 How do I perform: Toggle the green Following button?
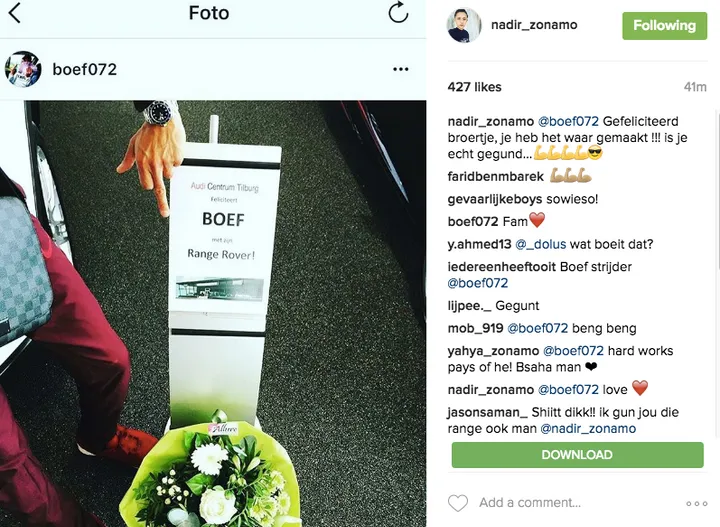pos(664,26)
